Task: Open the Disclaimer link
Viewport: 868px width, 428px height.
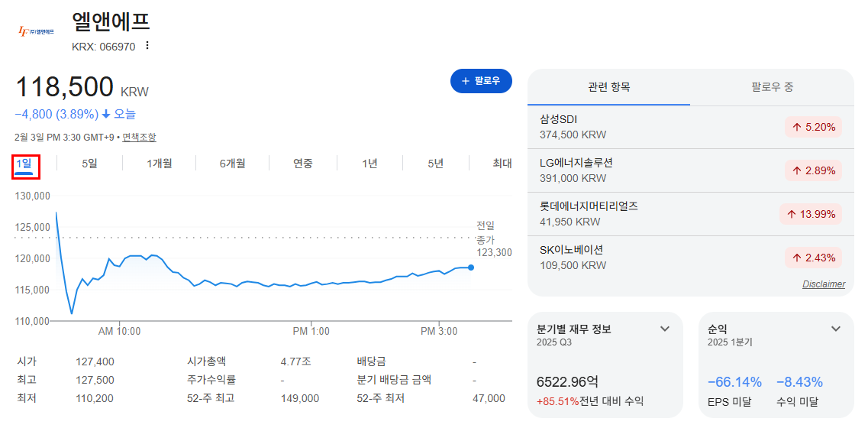Action: (824, 284)
